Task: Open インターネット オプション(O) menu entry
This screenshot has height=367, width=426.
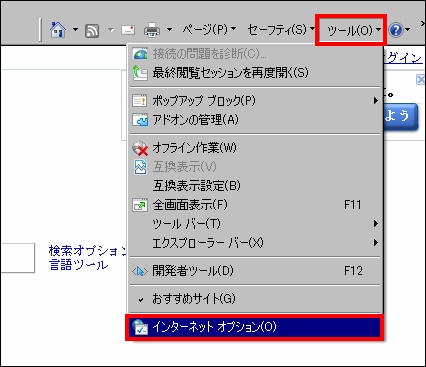Action: (255, 327)
